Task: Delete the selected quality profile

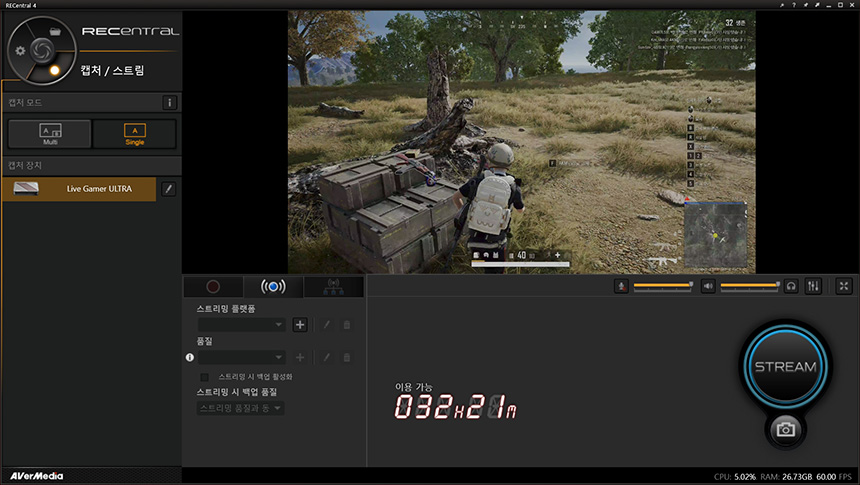Action: click(x=347, y=358)
